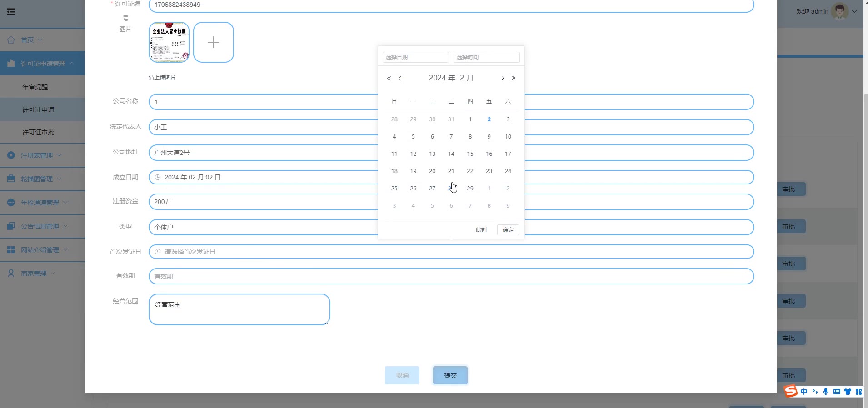Click the 选择日期 input in date picker

tap(416, 57)
